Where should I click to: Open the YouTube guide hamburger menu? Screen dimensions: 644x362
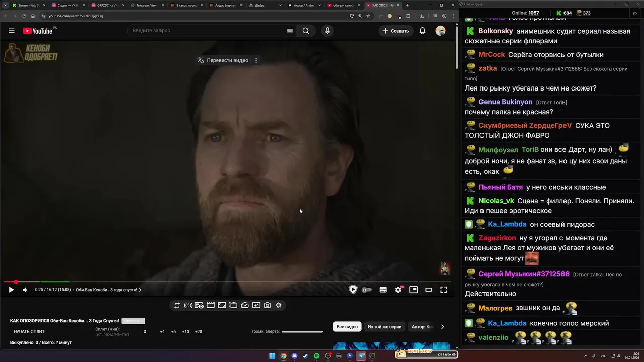click(11, 31)
